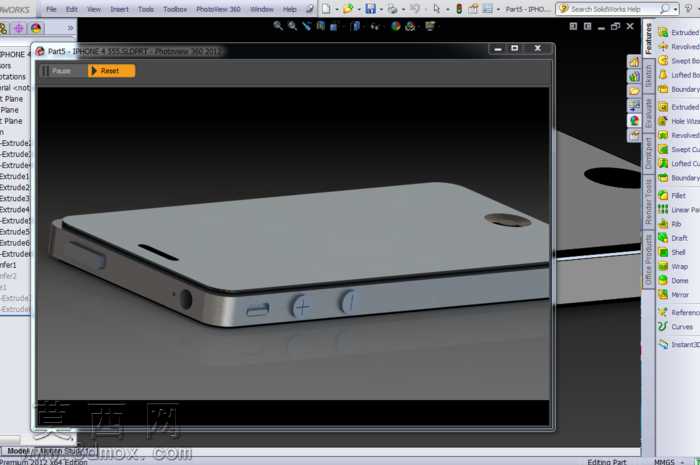Open dropdown arrow next to New icon
Screen dimensions: 700x465
pyautogui.click(x=337, y=9)
